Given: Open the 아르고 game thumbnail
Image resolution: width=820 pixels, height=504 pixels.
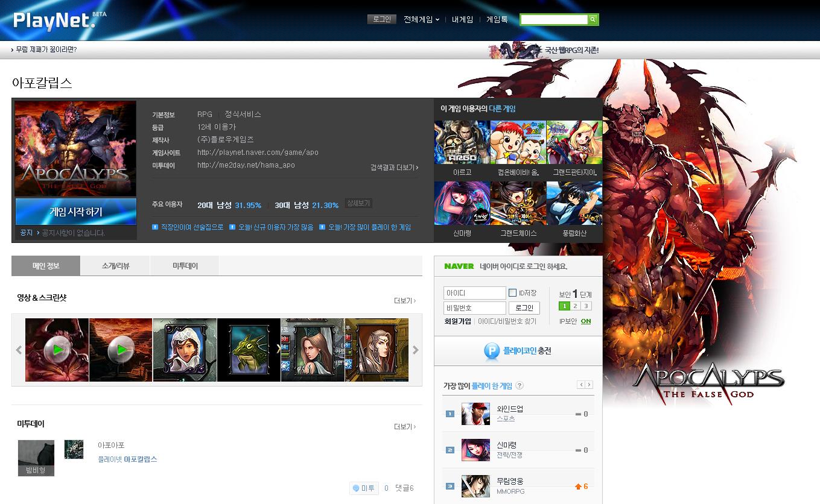Looking at the screenshot, I should point(462,142).
